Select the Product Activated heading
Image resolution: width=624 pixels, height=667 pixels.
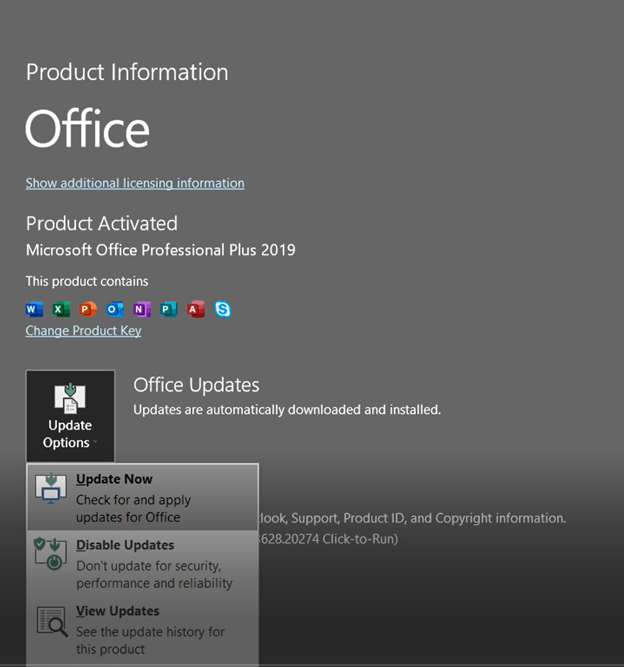(102, 223)
